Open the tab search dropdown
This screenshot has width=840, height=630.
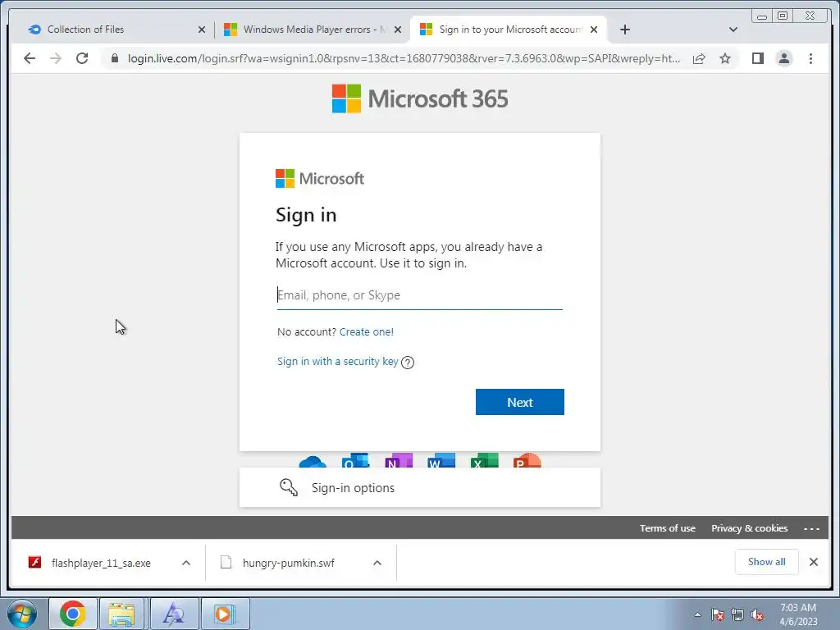(733, 30)
